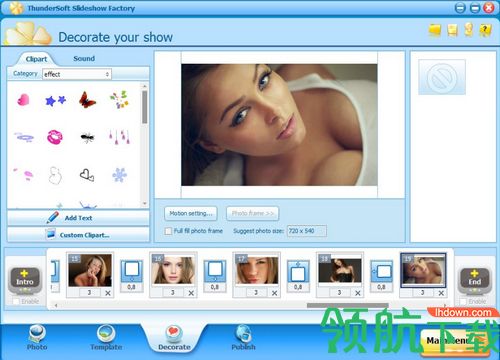The width and height of the screenshot is (500, 360).
Task: Click the Custom Clipart button
Action: click(x=78, y=235)
